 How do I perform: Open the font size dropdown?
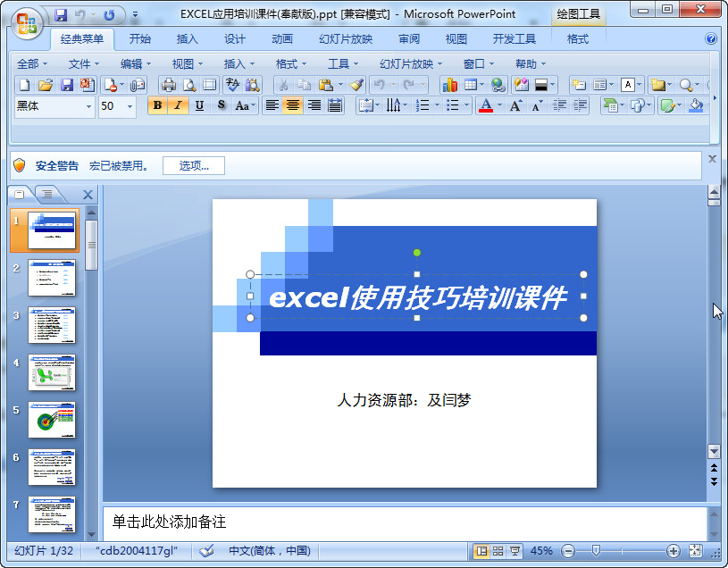tap(130, 105)
